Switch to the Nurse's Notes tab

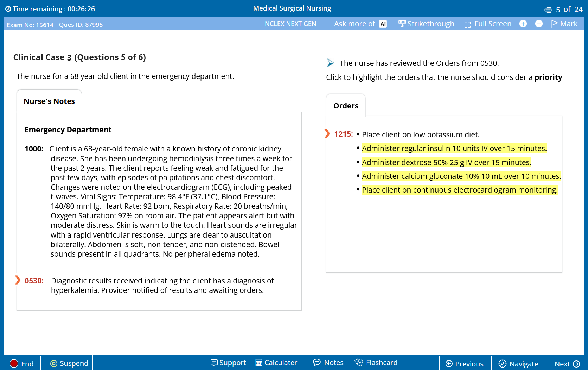pos(49,101)
